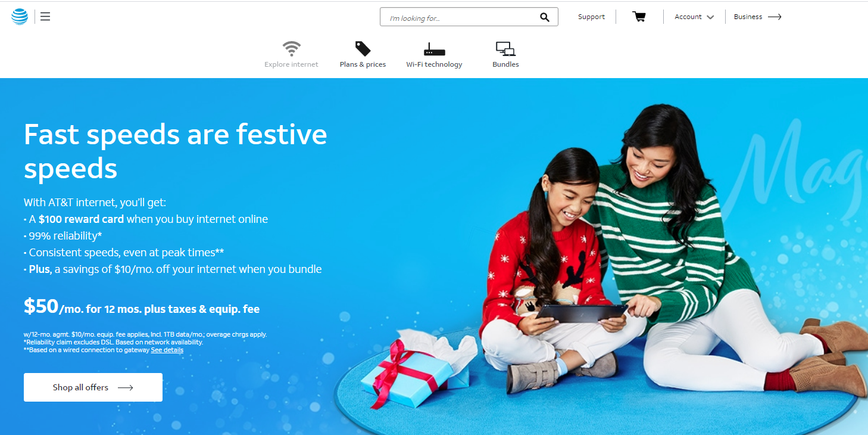Image resolution: width=868 pixels, height=435 pixels.
Task: Click the Bundles devices icon
Action: 505,49
